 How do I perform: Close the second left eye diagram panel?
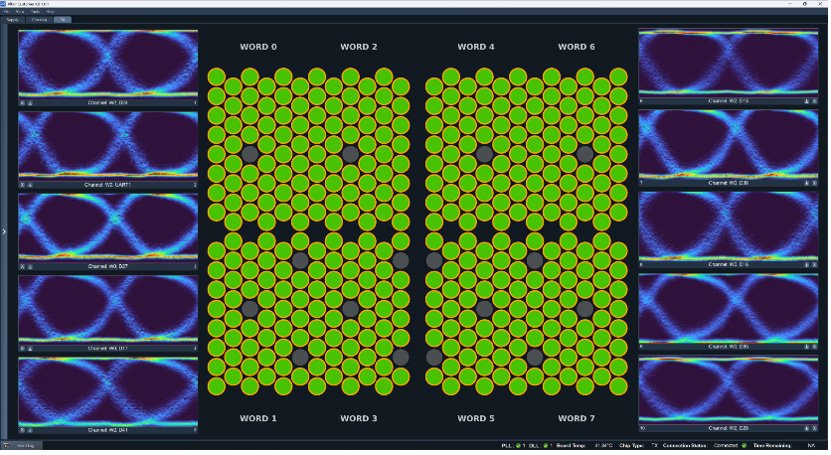[22, 185]
